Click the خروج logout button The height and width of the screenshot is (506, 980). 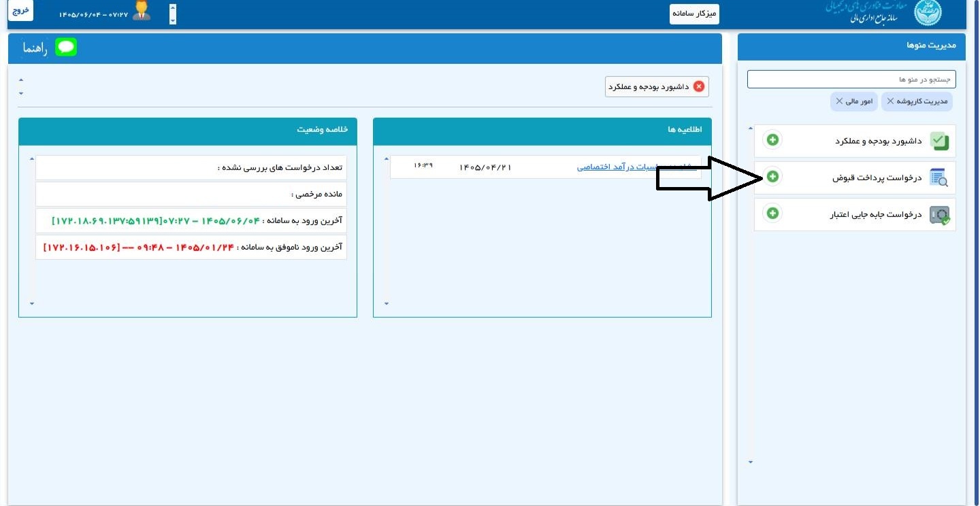click(x=21, y=12)
